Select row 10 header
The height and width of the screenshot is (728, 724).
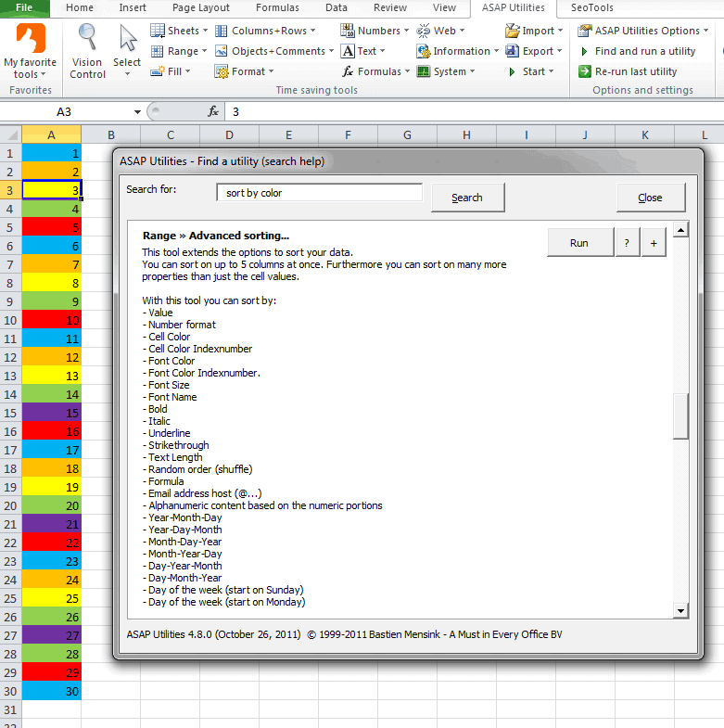(10, 320)
